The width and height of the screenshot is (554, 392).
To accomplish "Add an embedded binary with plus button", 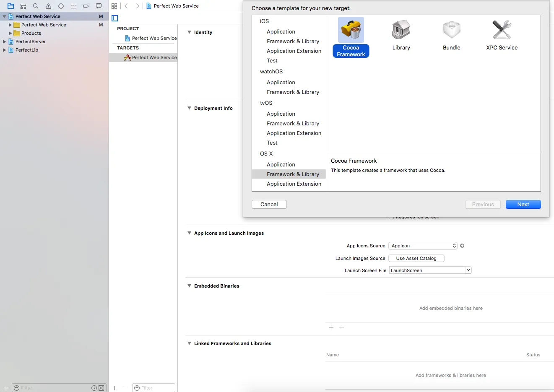I will point(331,327).
